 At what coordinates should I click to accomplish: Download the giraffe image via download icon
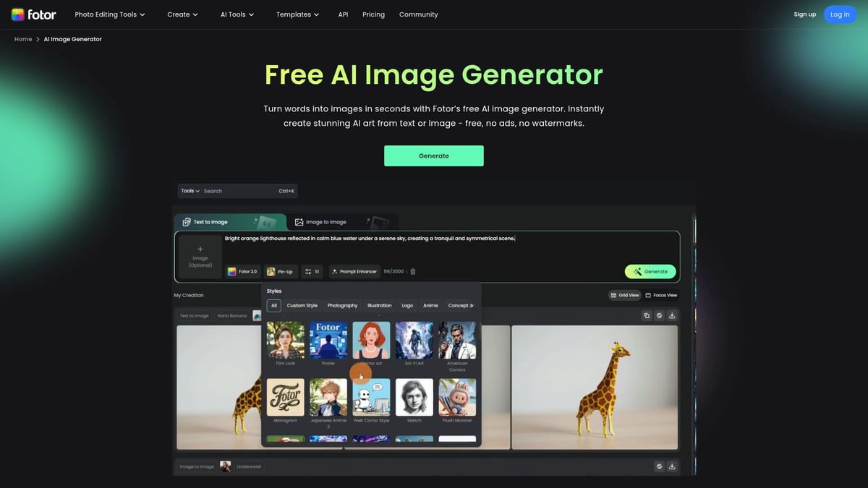pos(671,315)
